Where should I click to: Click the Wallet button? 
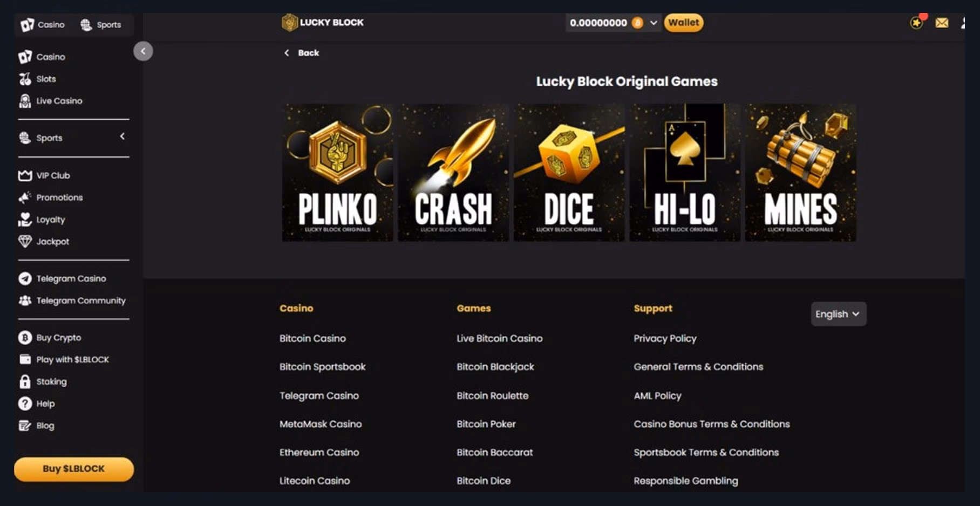(x=684, y=23)
